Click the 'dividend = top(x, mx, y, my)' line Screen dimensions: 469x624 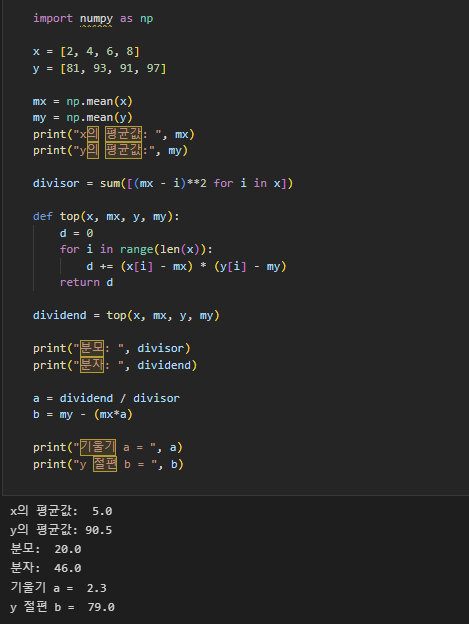pos(126,316)
